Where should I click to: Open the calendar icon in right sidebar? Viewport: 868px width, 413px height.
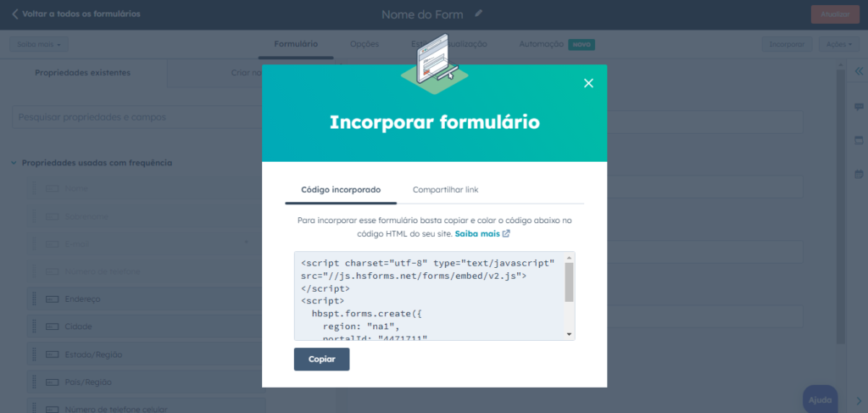click(859, 174)
